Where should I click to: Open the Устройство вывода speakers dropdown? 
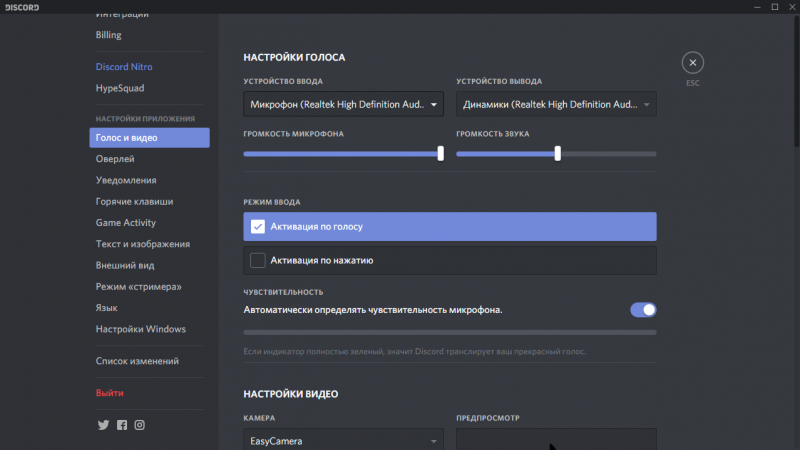(556, 104)
